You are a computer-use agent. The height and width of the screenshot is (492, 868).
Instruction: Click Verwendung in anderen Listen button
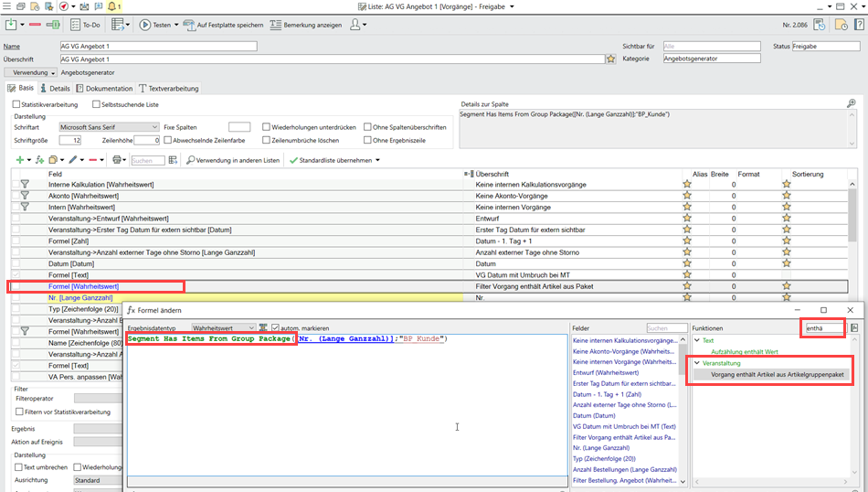click(233, 160)
